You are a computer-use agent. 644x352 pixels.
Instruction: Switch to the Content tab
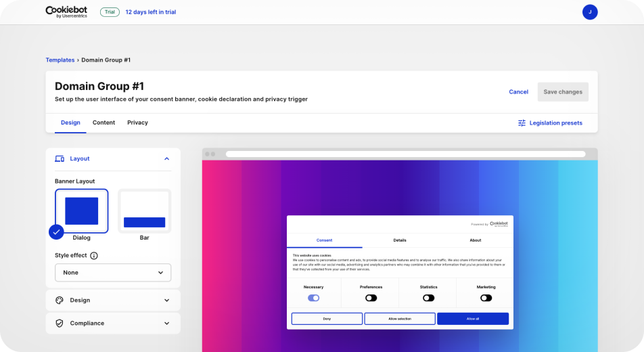[103, 123]
